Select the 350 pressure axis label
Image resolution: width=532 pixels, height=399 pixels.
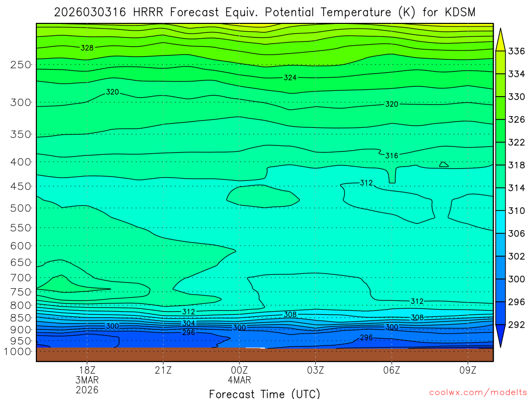click(21, 134)
